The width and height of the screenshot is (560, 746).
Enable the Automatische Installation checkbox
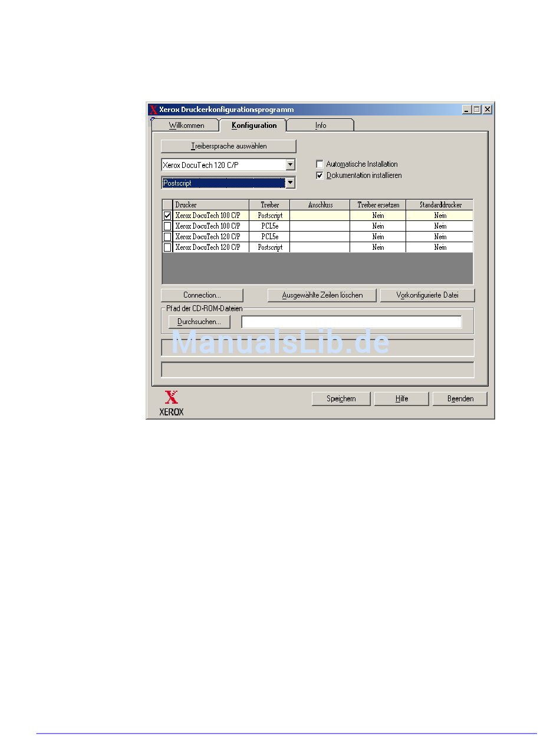tap(320, 164)
